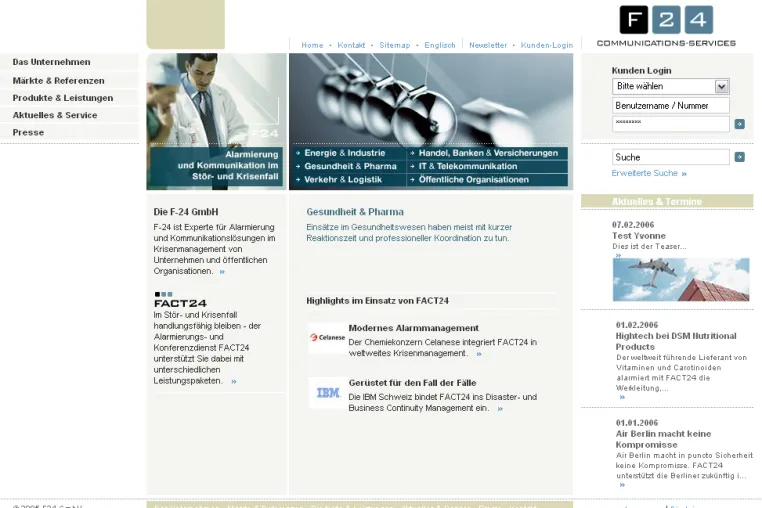
Task: Click the Kunden Login heading
Action: tap(641, 70)
